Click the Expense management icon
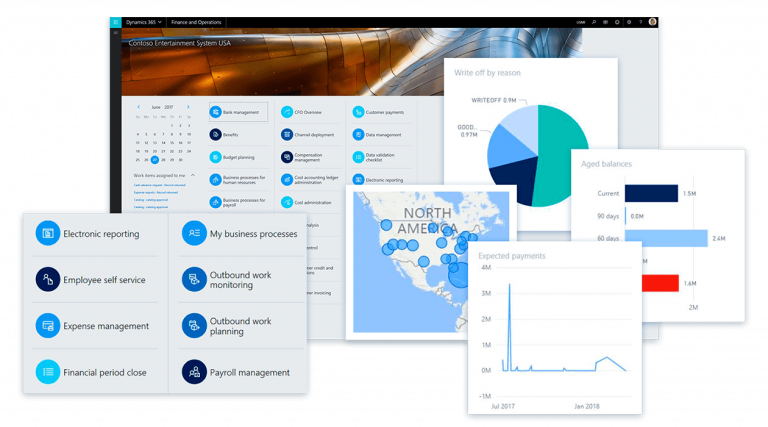This screenshot has width=768, height=427. (x=48, y=326)
